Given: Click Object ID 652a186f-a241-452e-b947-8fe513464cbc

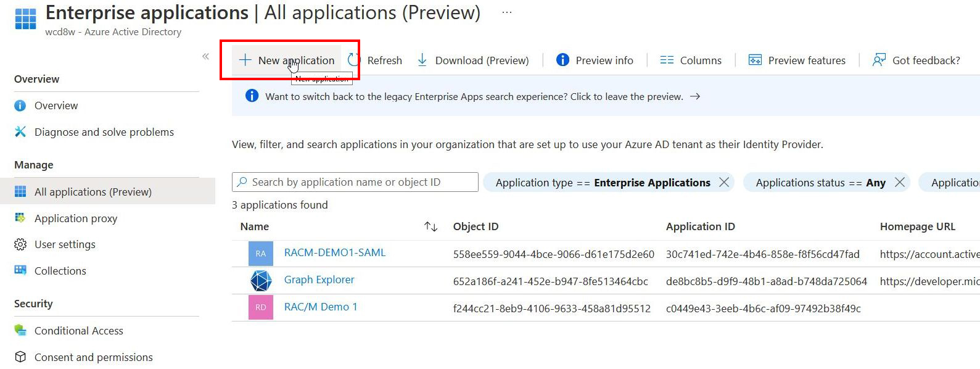Looking at the screenshot, I should coord(551,281).
